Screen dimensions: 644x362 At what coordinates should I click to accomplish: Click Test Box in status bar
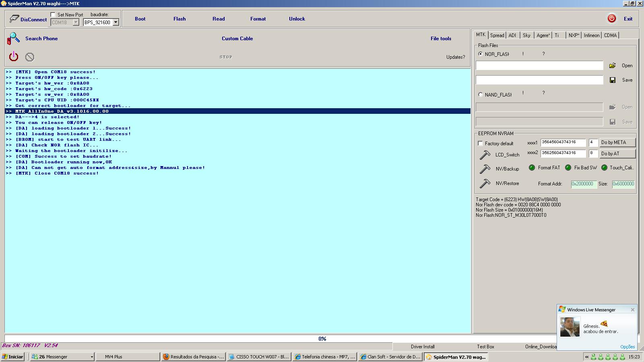pyautogui.click(x=485, y=347)
